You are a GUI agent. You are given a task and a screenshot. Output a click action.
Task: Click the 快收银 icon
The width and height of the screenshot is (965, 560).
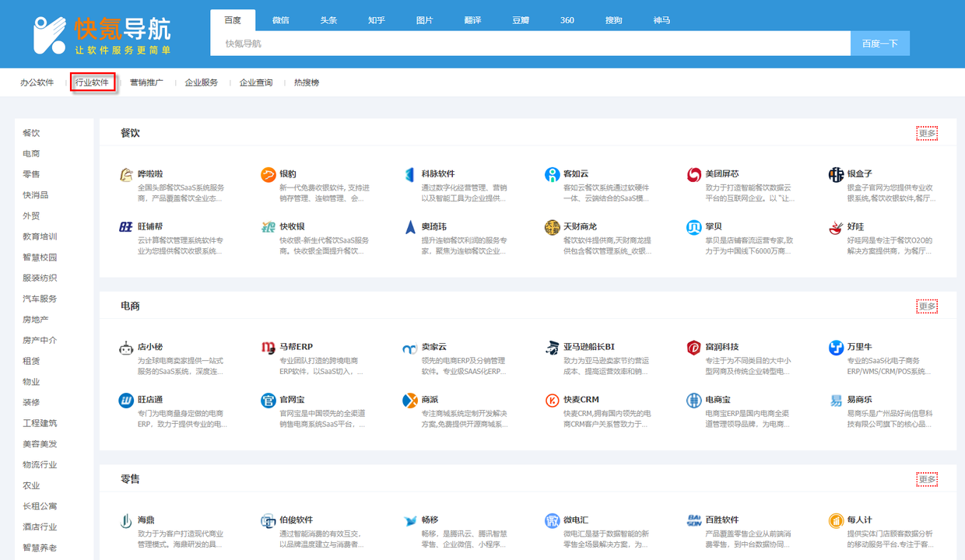(x=268, y=227)
